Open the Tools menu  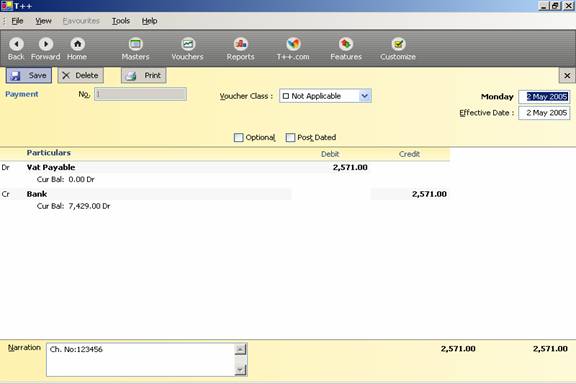click(x=121, y=21)
